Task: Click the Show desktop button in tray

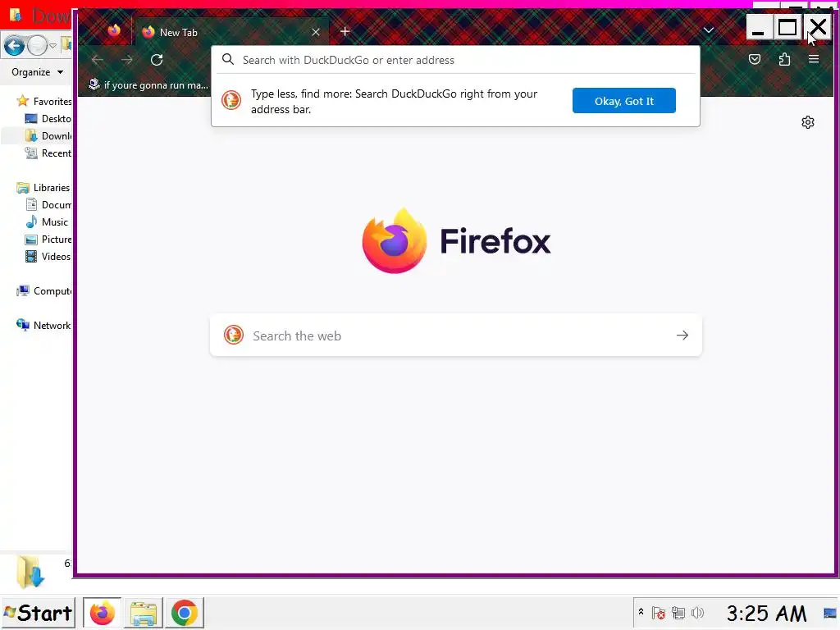Action: pyautogui.click(x=830, y=613)
